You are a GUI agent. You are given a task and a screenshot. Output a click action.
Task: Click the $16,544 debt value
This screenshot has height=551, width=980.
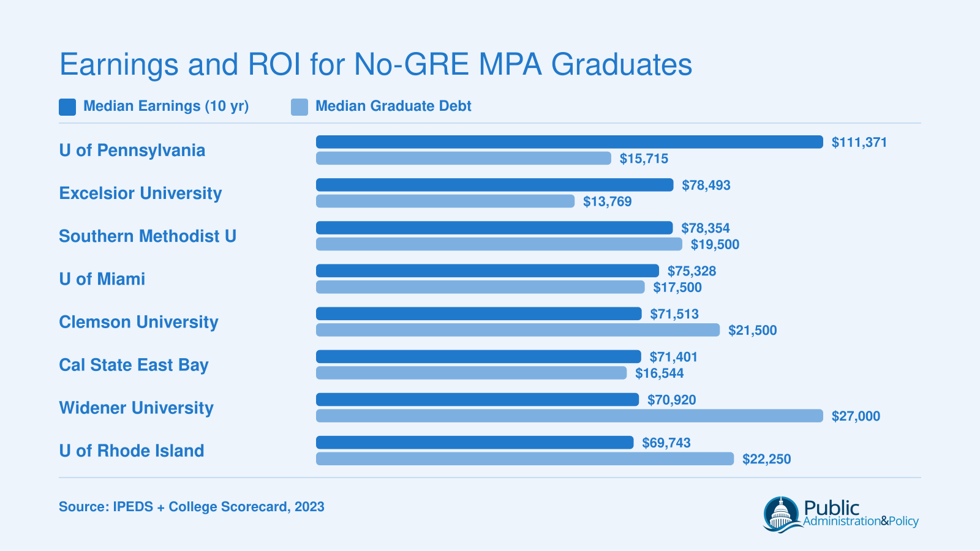[659, 373]
